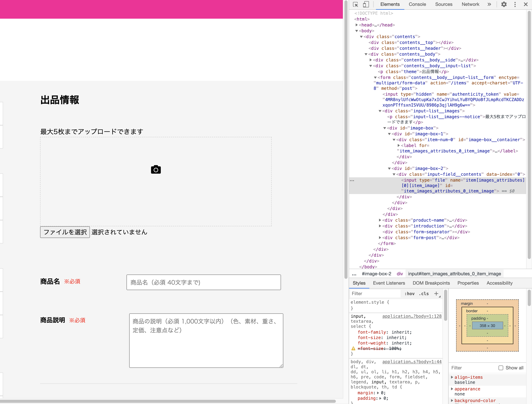
Task: Switch to the Console tab
Action: [417, 4]
